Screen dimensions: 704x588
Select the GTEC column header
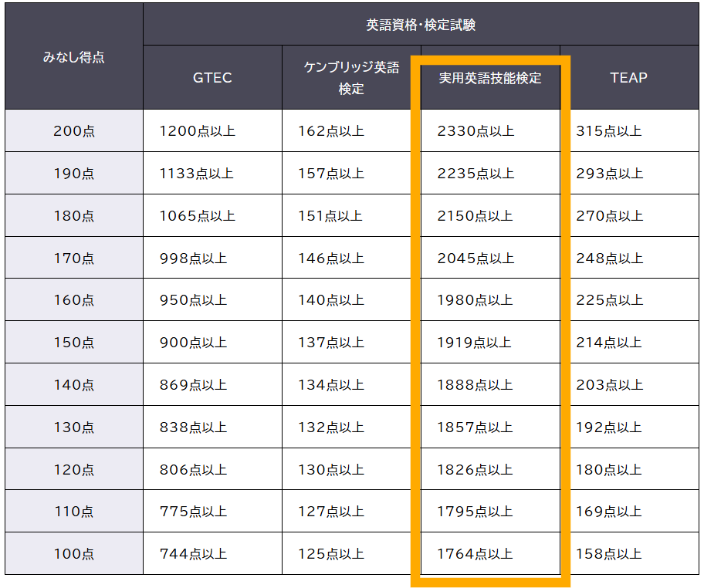click(212, 77)
